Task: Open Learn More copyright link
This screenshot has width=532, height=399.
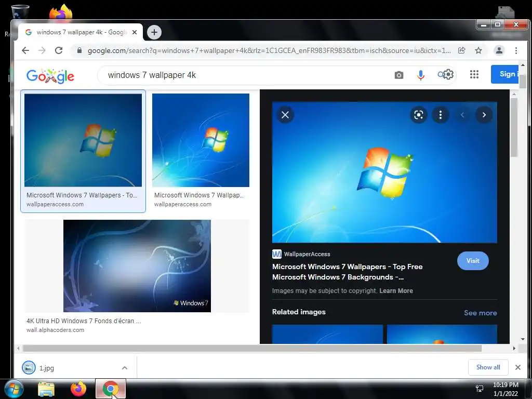Action: click(x=396, y=291)
